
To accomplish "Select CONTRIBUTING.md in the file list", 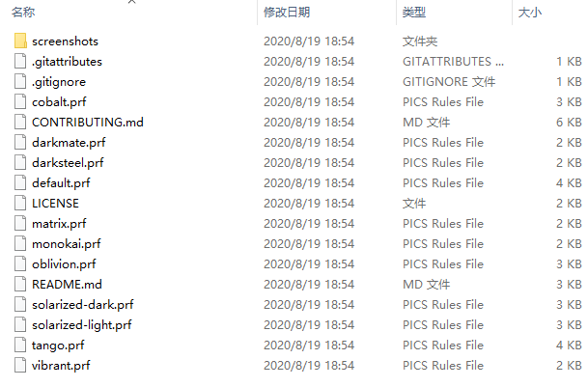I will [x=87, y=123].
